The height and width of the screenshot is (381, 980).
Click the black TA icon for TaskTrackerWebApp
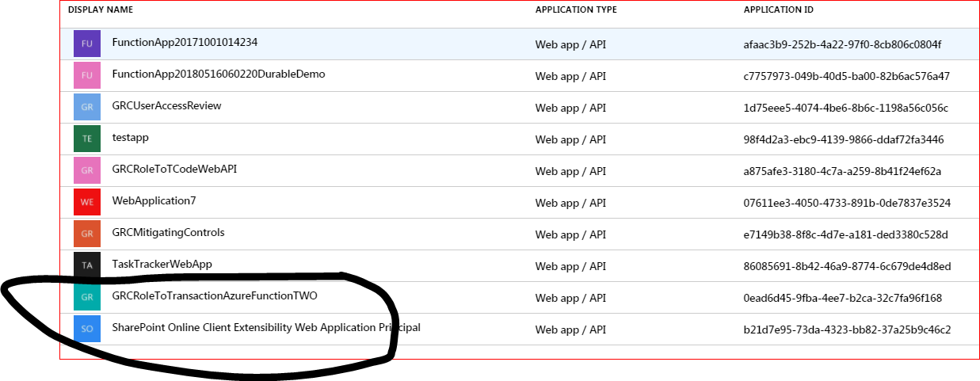click(x=87, y=265)
